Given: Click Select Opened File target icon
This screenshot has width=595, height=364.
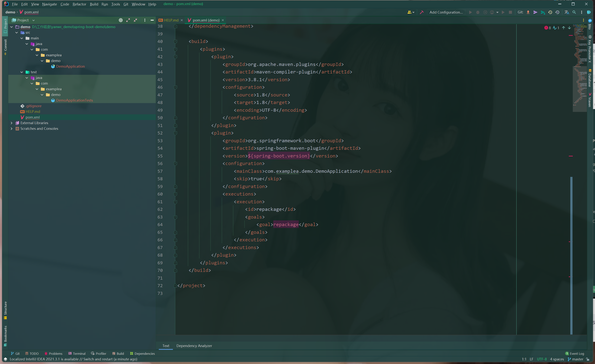Looking at the screenshot, I should 121,20.
